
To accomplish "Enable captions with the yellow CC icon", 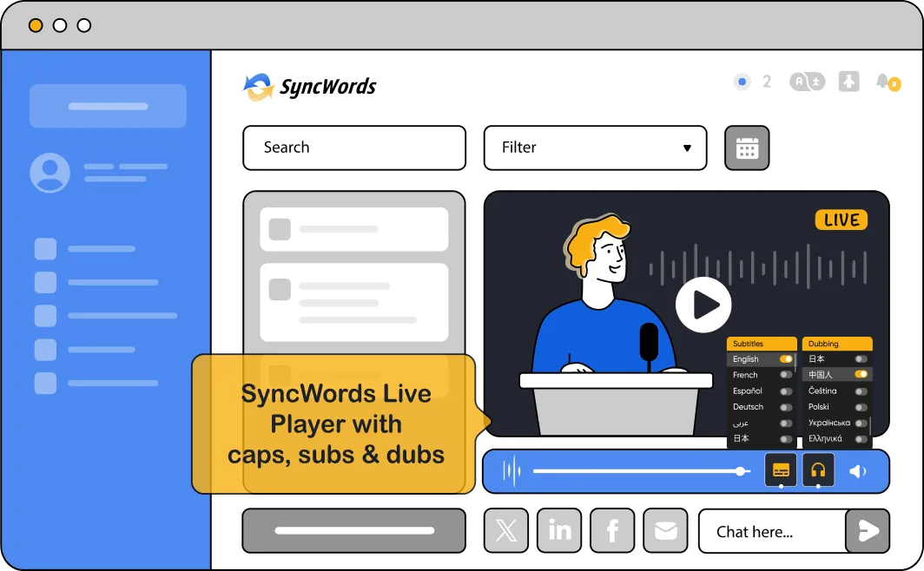I will click(780, 469).
